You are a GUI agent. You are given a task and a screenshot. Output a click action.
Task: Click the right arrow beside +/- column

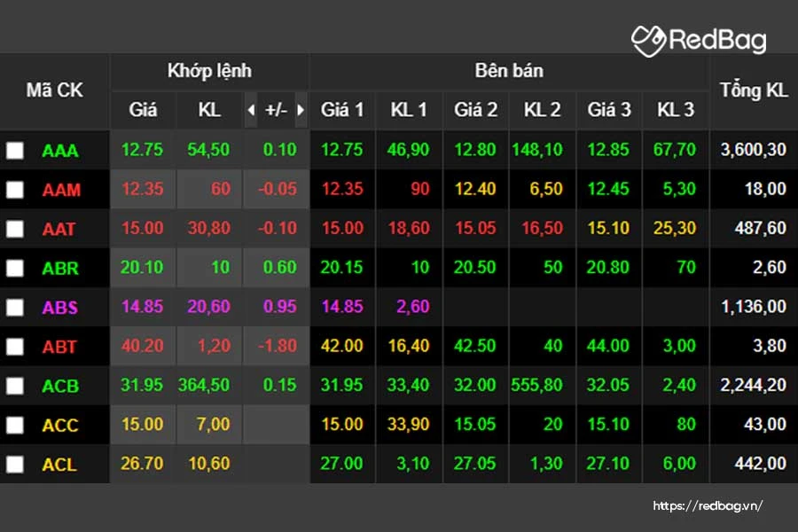pyautogui.click(x=301, y=110)
